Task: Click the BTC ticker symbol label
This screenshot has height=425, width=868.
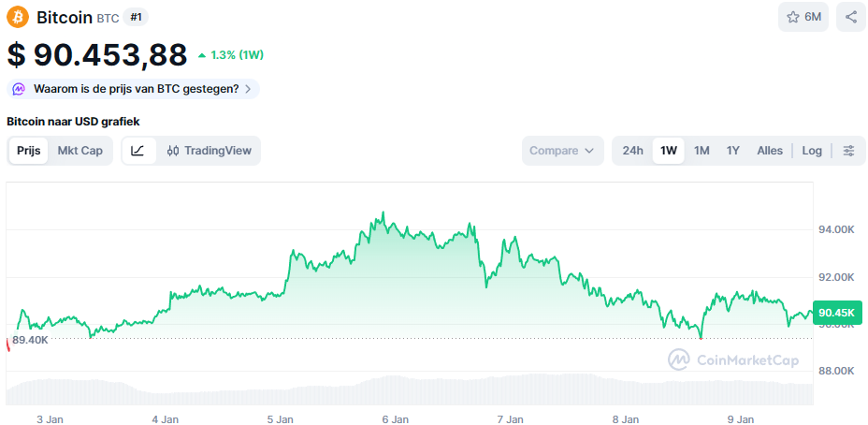Action: pos(108,19)
